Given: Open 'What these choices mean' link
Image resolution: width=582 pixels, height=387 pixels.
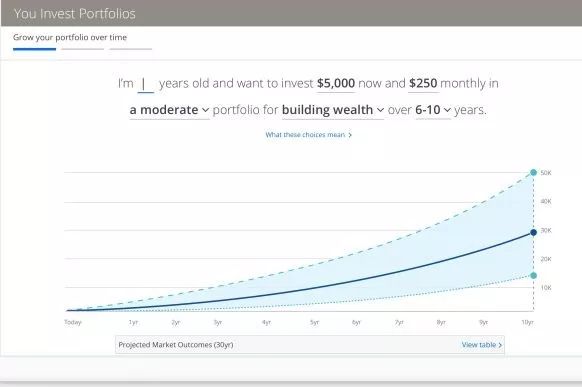Looking at the screenshot, I should point(308,135).
